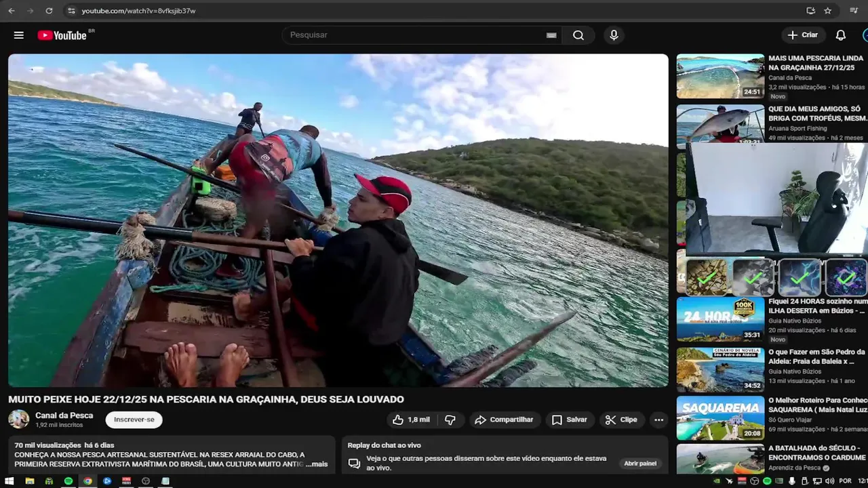Viewport: 868px width, 488px height.
Task: Open the Canal da Pesca channel name
Action: click(64, 415)
